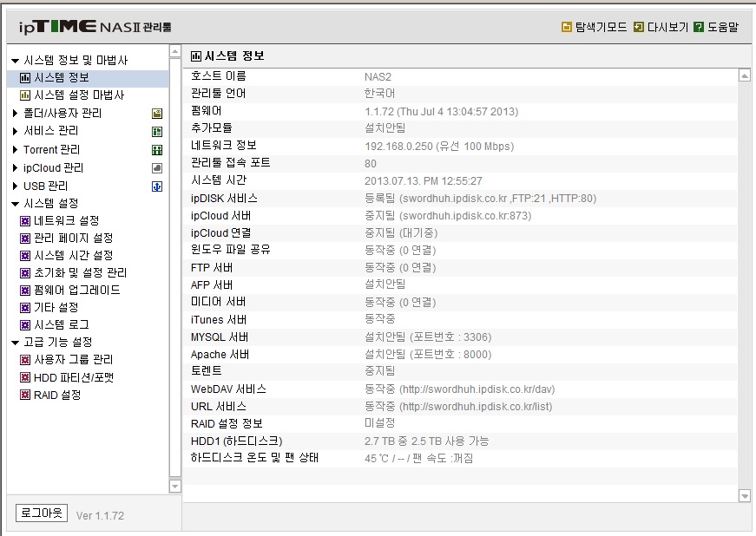Image resolution: width=756 pixels, height=536 pixels.
Task: Click the 서비스 관리 icon on the right
Action: click(157, 132)
